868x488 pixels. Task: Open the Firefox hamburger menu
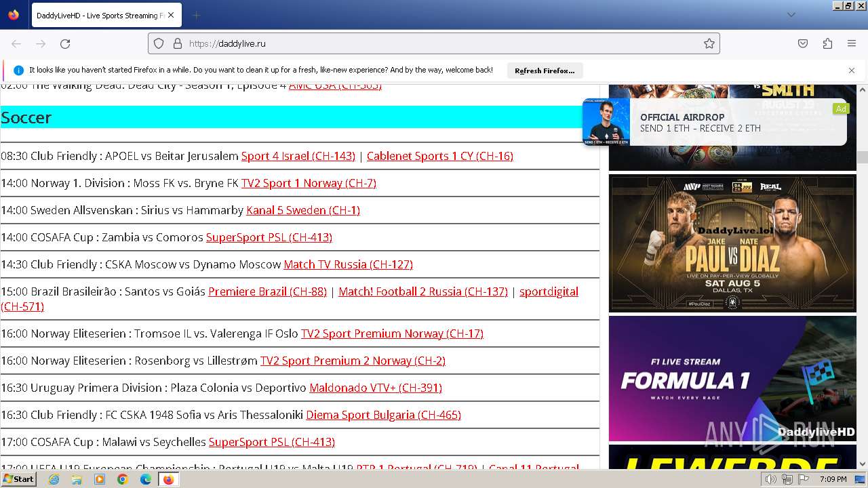coord(852,43)
